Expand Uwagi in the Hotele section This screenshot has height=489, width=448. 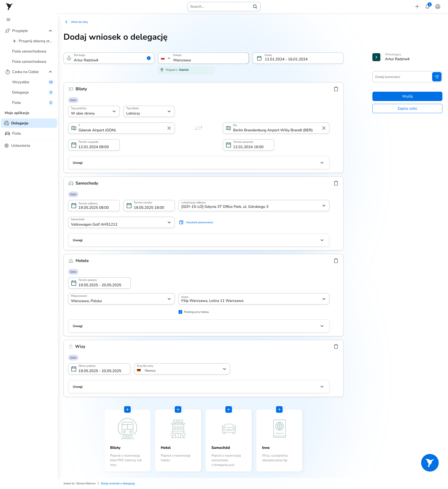[199, 326]
